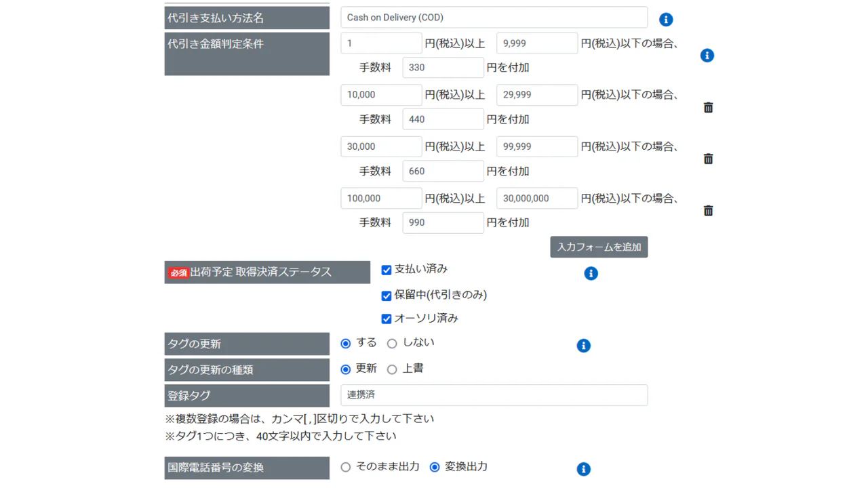
Task: Select そのまま出力 for phone number conversion
Action: click(x=346, y=467)
